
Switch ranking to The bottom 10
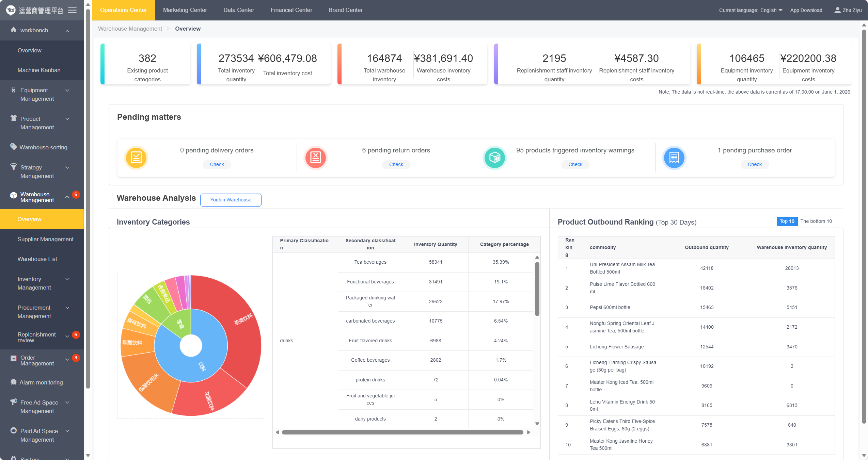click(816, 221)
